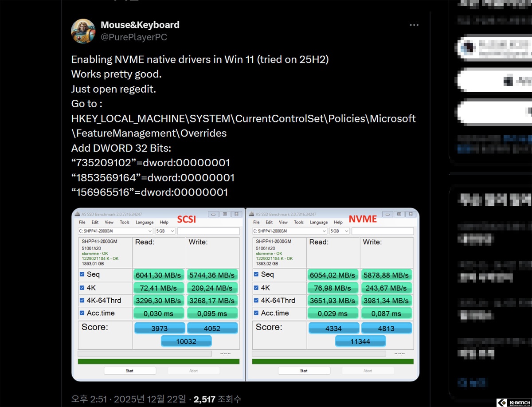The image size is (532, 407).
Task: Toggle 4K-64Thrd checkbox in SCSI window
Action: point(82,300)
